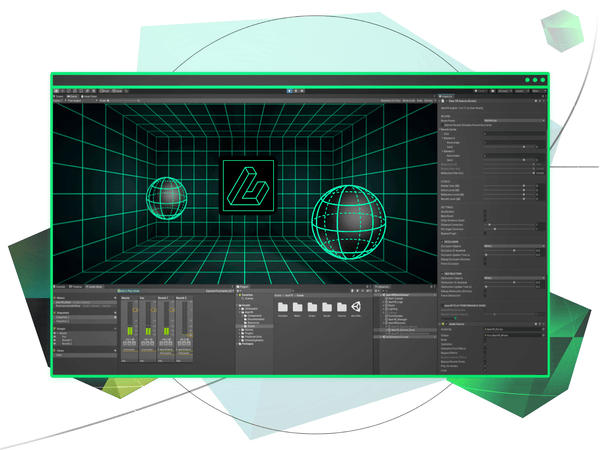Open the Room Preset dropdown
This screenshot has width=600, height=450.
515,121
